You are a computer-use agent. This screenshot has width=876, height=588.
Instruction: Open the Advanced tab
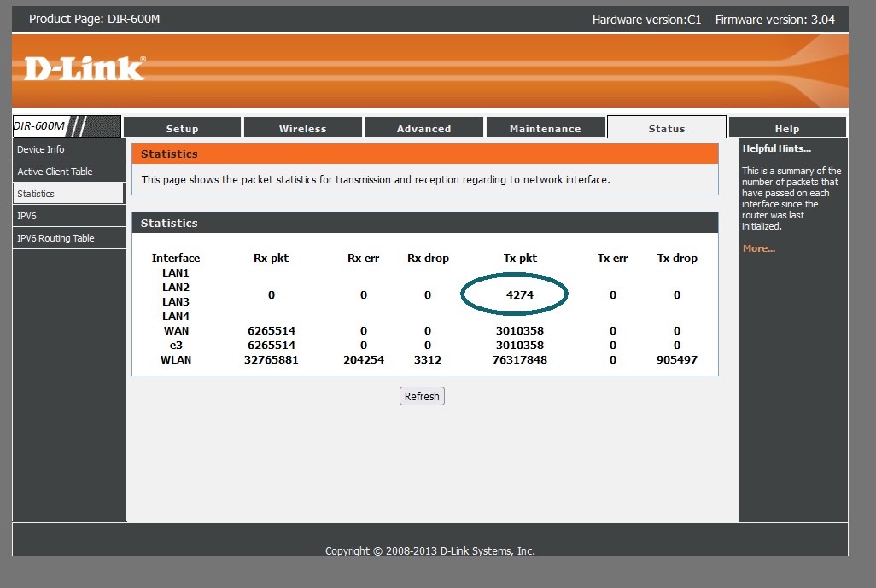(x=423, y=128)
